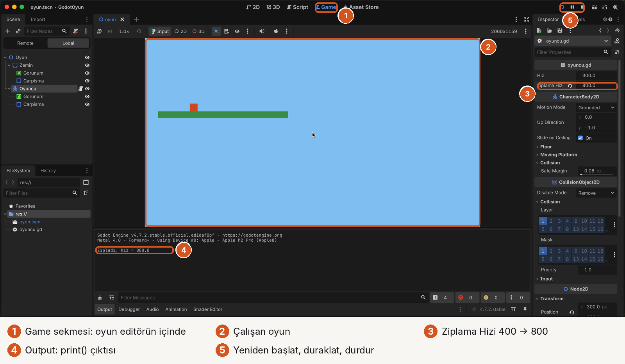Select the Remote scene tree button
625x364 pixels.
click(x=25, y=43)
